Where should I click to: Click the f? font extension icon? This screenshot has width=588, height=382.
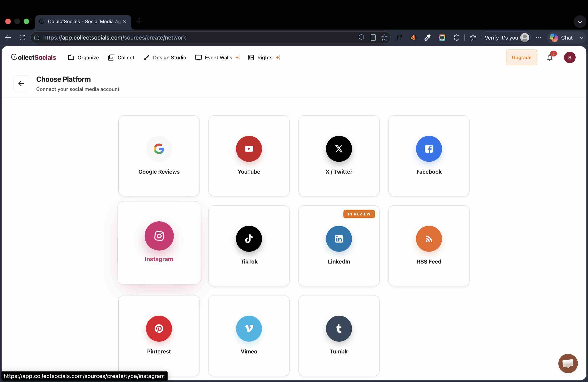pyautogui.click(x=399, y=38)
